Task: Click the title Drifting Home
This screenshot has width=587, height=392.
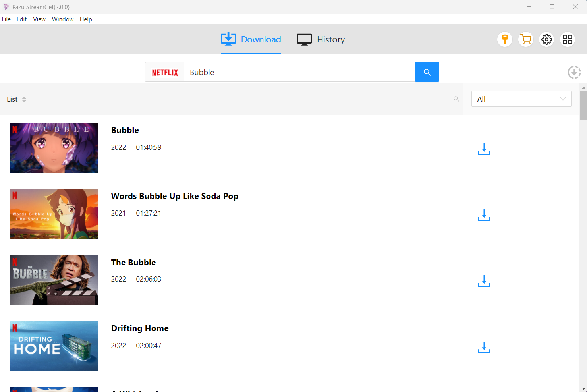Action: pos(140,328)
